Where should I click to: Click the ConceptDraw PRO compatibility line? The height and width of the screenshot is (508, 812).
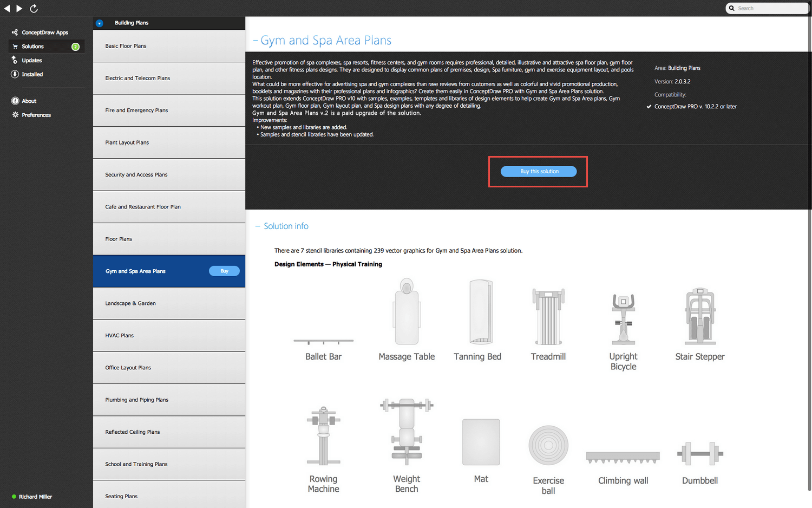click(x=696, y=107)
